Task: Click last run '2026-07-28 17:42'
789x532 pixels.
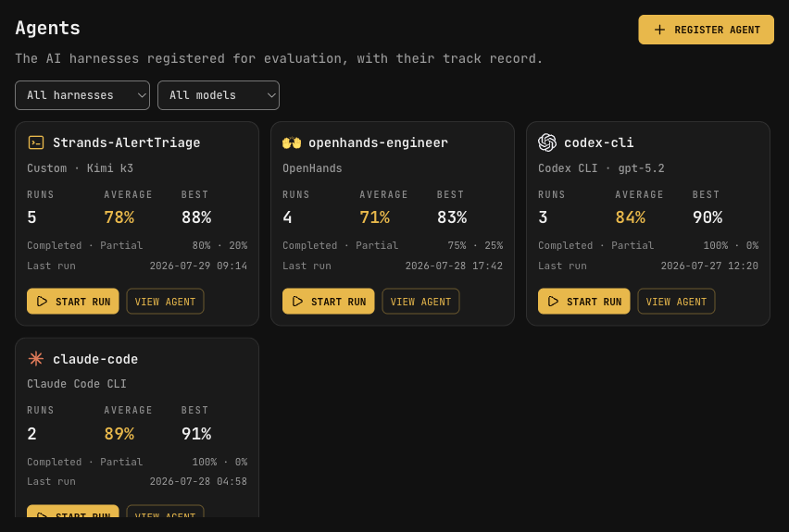Action: (454, 266)
